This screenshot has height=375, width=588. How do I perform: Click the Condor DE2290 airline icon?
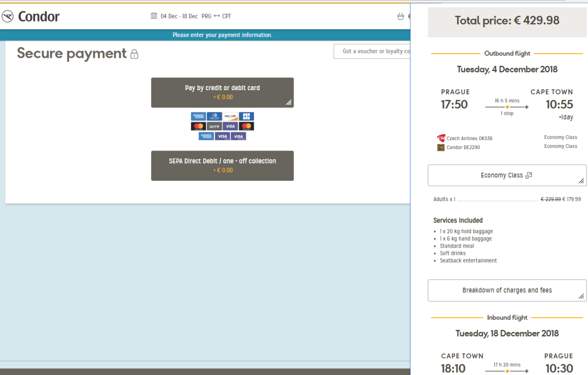(x=441, y=148)
